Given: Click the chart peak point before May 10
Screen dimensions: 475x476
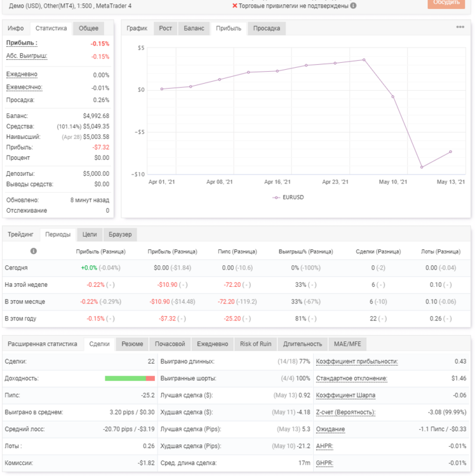Looking at the screenshot, I should [x=364, y=60].
